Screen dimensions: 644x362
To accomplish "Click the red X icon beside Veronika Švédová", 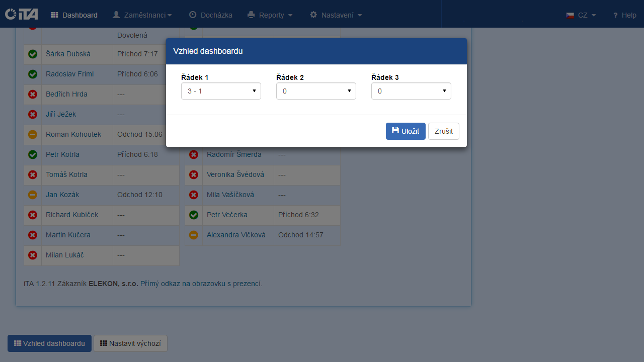I will 194,174.
